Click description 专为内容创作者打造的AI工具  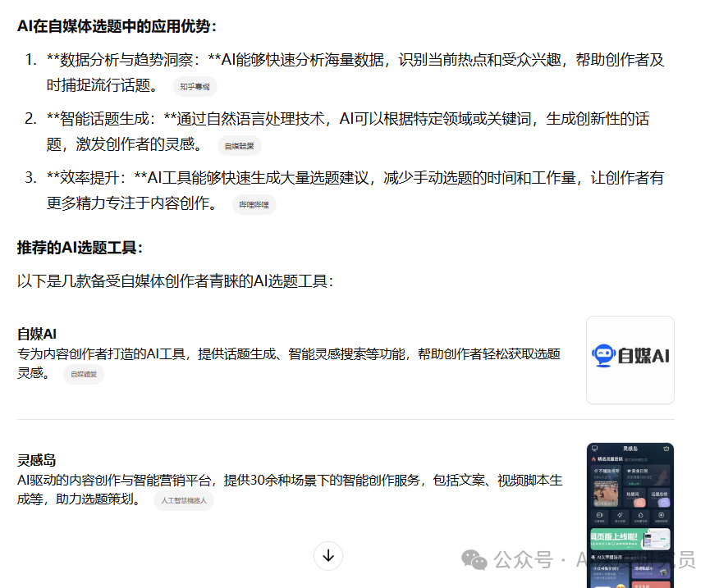pos(289,363)
